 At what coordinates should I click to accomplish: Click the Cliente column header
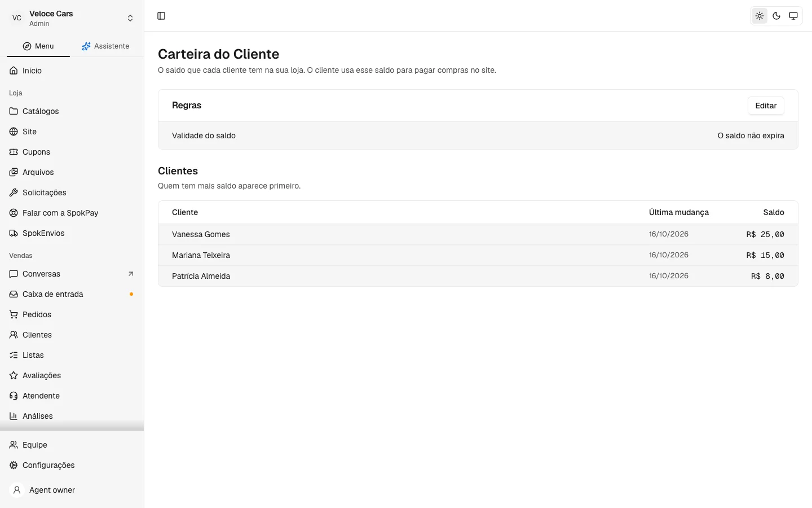pos(185,212)
